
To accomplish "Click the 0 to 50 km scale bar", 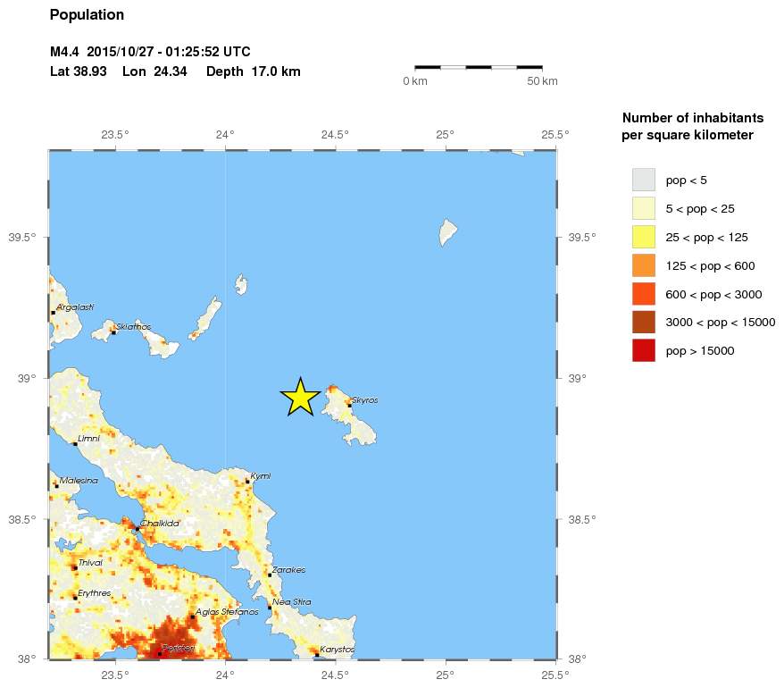I will point(479,67).
